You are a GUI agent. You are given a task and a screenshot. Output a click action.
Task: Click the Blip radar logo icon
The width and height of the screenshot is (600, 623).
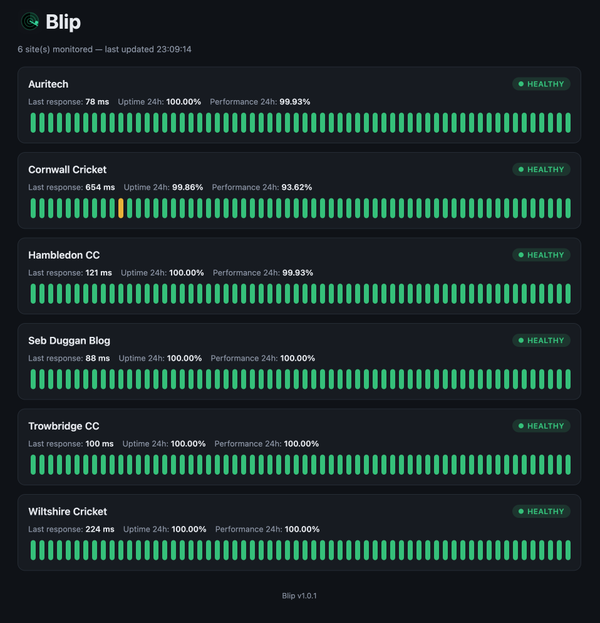30,21
